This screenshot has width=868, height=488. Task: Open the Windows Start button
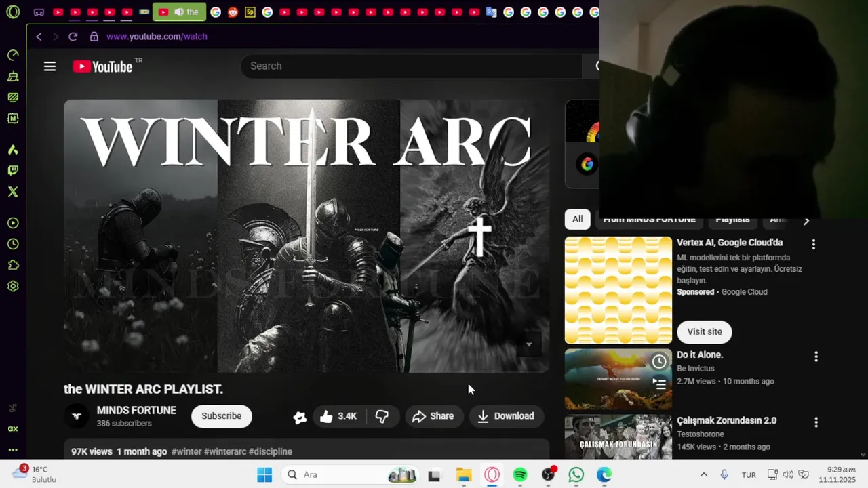coord(264,474)
